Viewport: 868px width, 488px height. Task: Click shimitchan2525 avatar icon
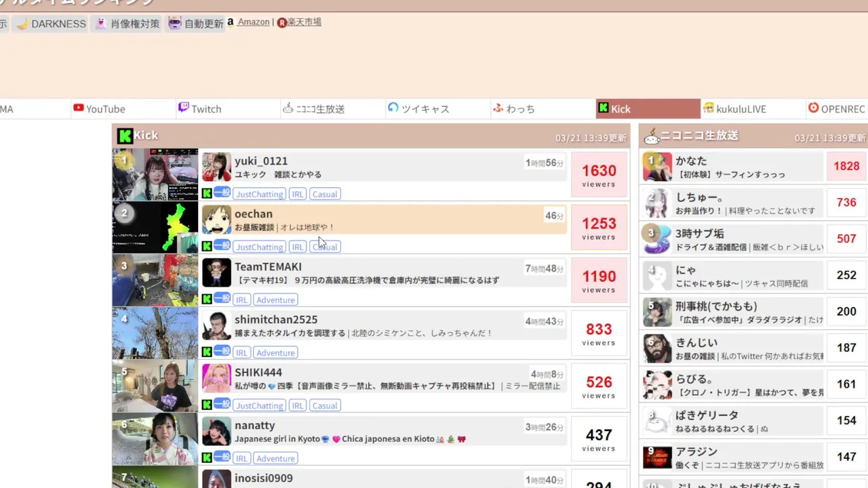(x=216, y=325)
